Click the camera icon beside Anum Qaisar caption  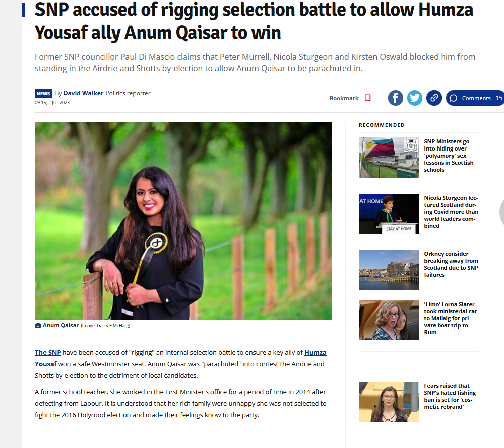coord(38,325)
